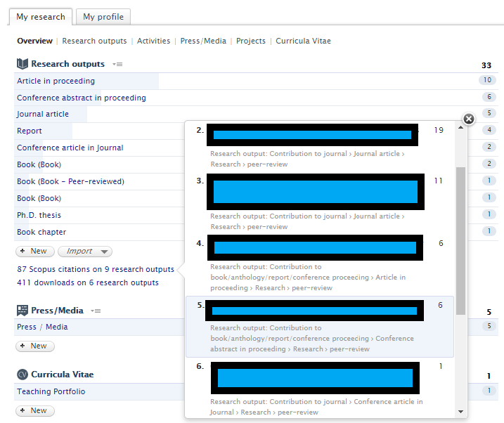504x423 pixels.
Task: Open the Research outputs sub-navigation link
Action: 94,41
